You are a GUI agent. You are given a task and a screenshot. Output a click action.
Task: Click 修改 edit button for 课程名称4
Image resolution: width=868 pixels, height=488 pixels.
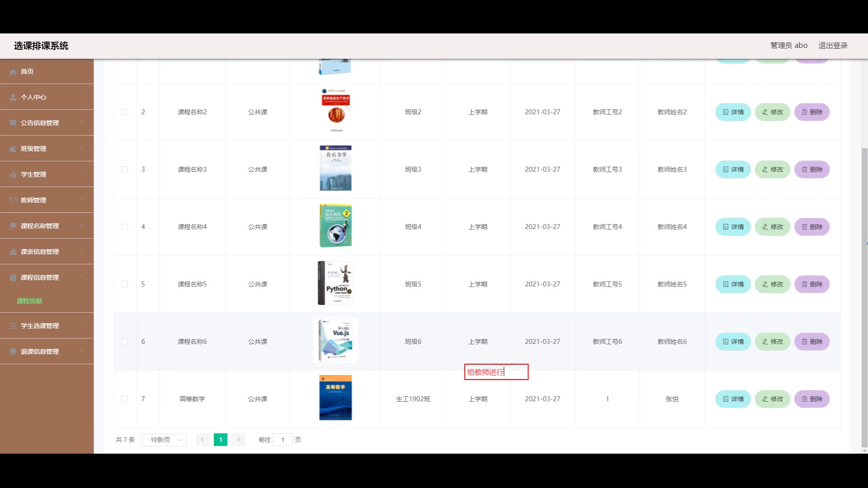(x=772, y=227)
